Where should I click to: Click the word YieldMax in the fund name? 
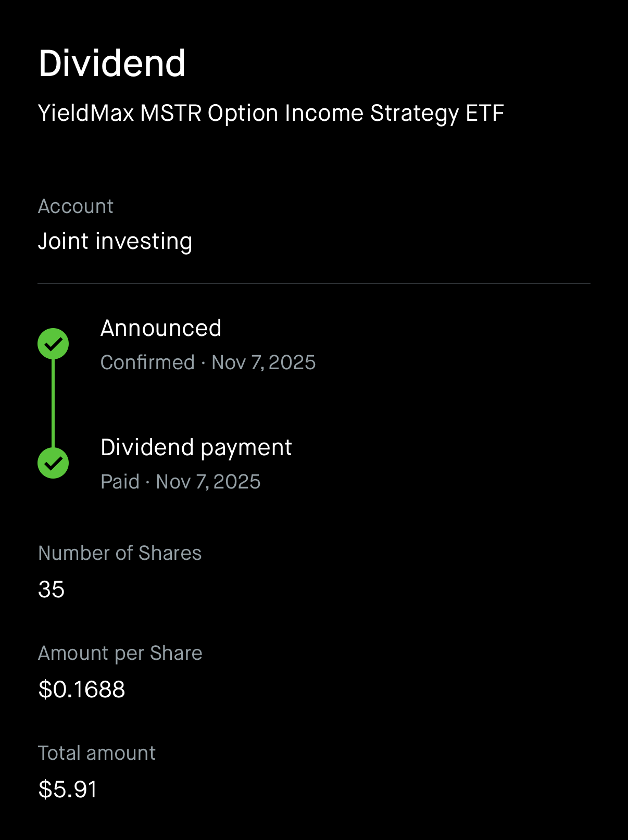[x=86, y=113]
